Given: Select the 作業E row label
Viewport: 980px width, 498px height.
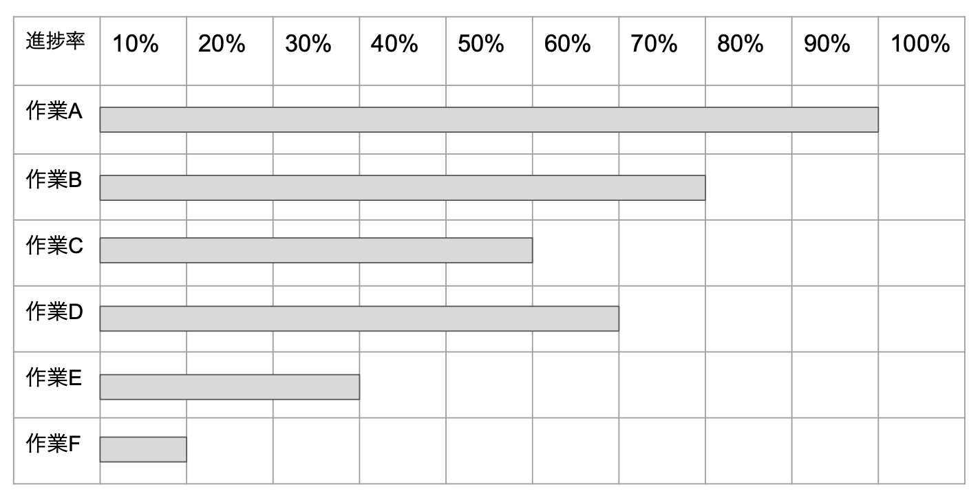Looking at the screenshot, I should tap(54, 378).
